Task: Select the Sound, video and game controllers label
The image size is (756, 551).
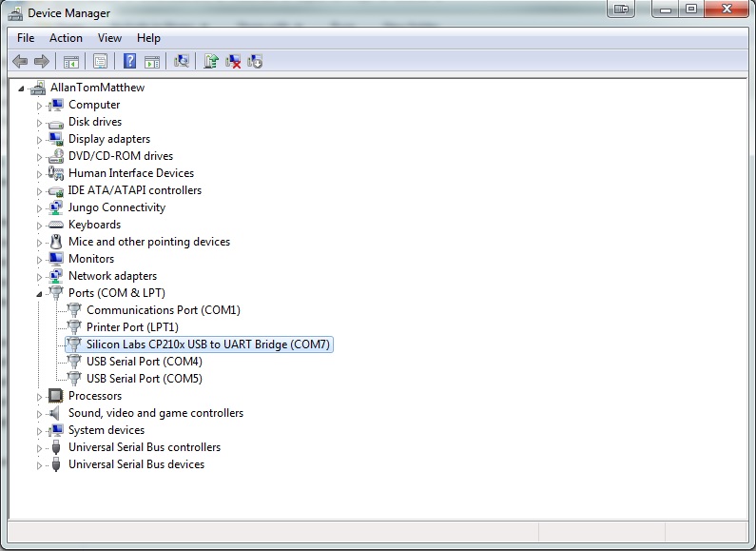Action: click(156, 413)
